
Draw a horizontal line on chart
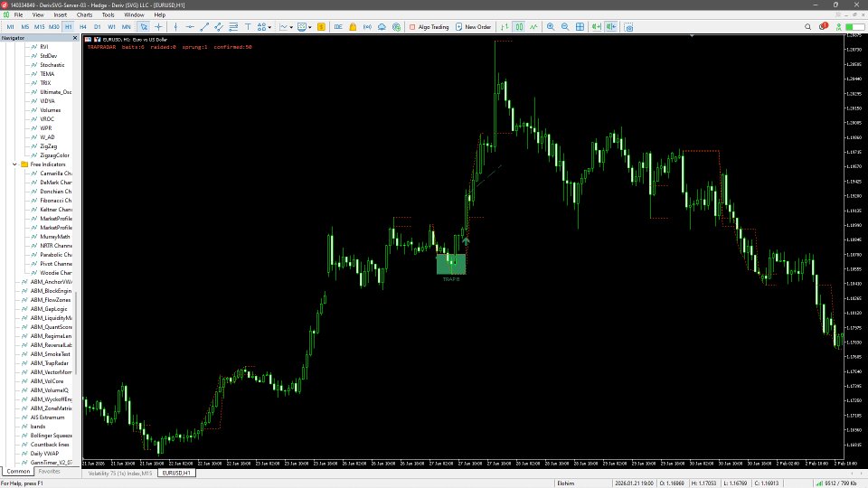click(x=190, y=26)
